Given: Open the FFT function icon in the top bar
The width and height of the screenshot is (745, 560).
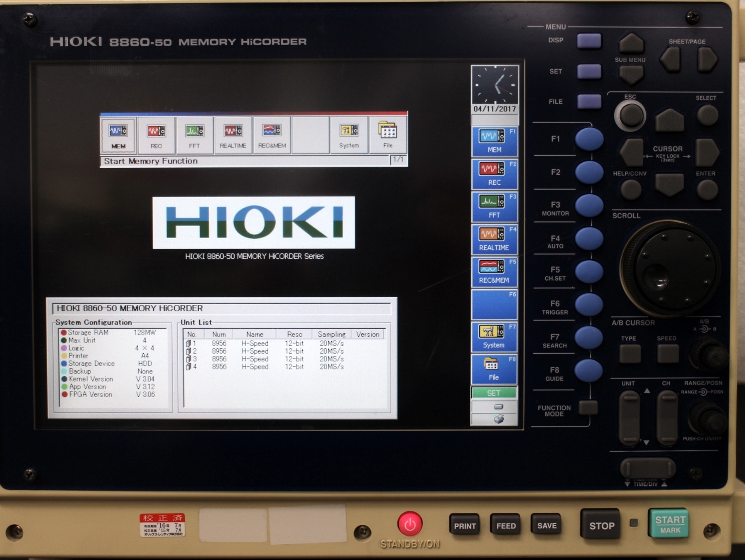Looking at the screenshot, I should point(194,135).
